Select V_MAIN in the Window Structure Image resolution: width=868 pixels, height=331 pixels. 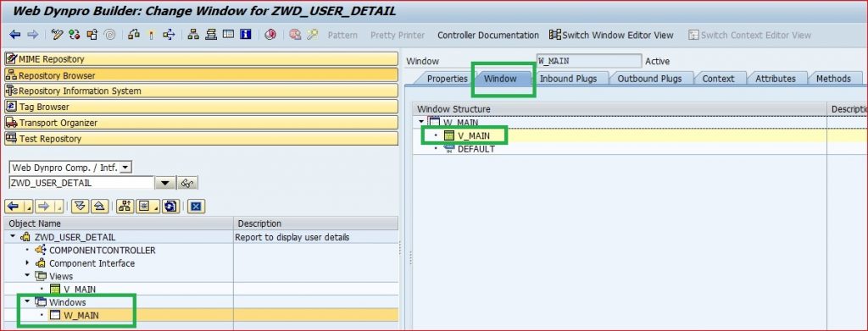coord(474,135)
